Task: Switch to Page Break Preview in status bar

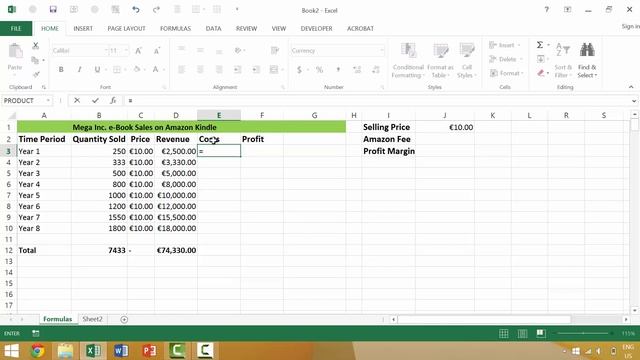Action: (541, 334)
